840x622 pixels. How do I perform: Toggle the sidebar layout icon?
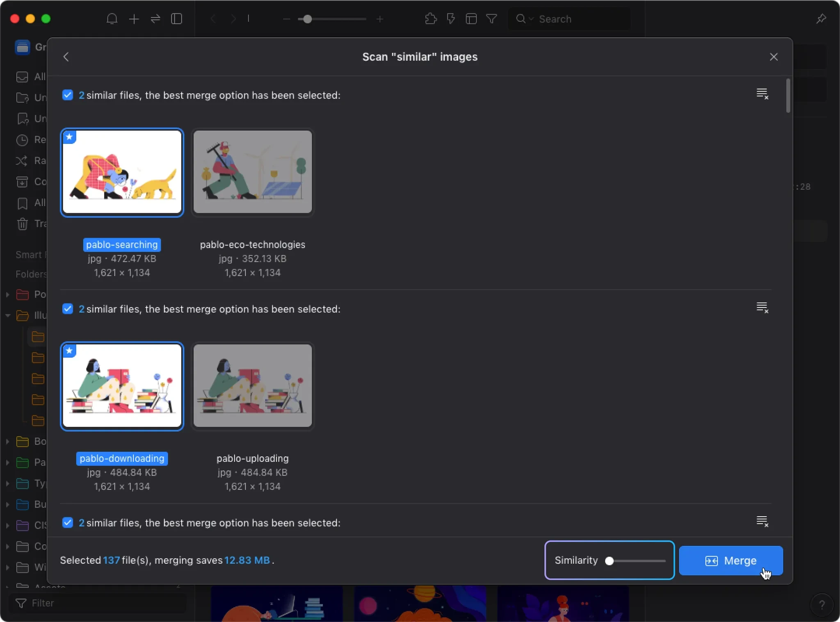click(x=176, y=19)
